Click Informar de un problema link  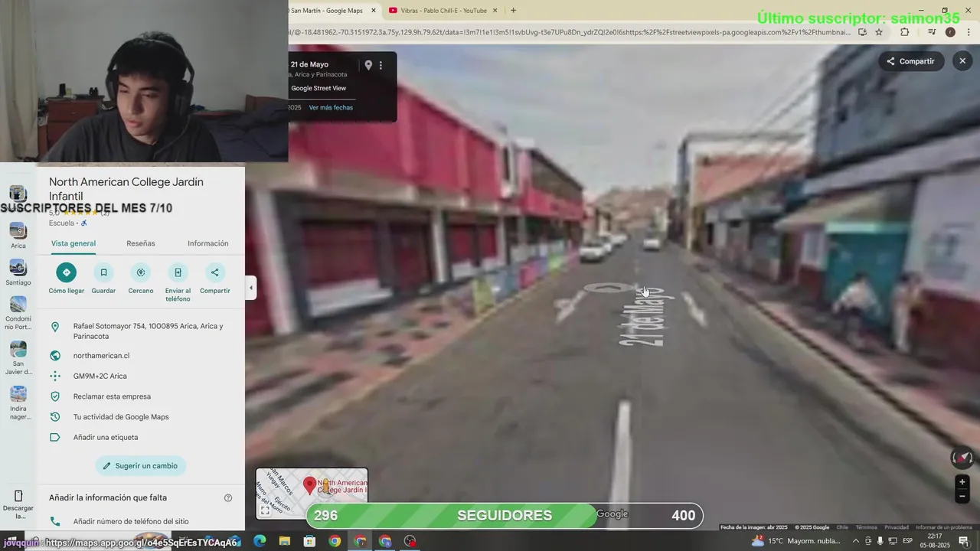pos(944,527)
